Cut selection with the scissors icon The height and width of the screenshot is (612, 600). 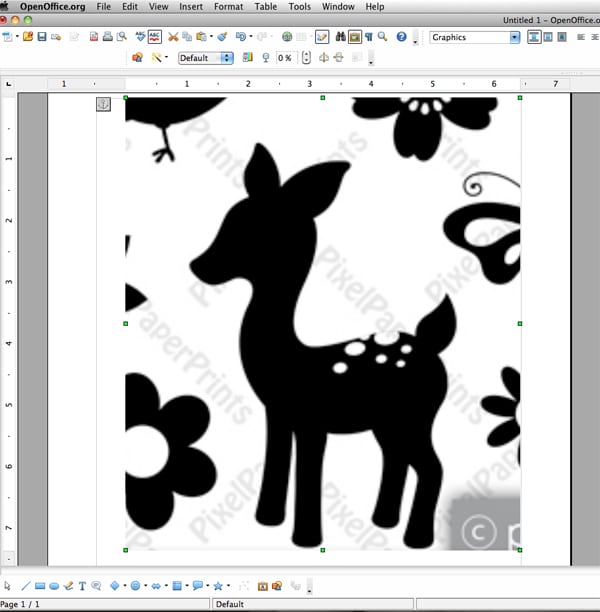173,37
